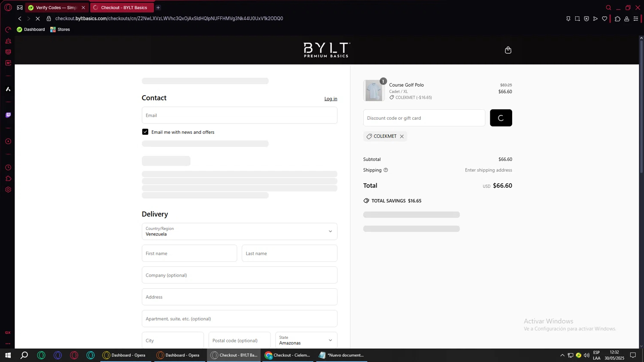The image size is (644, 362).
Task: Open the Dashboard bookmark
Action: pos(30,29)
